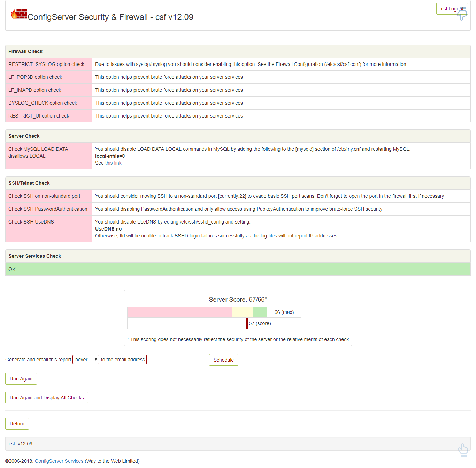Click the RESTRICT_SYSLOG description text
The image size is (476, 468).
(x=251, y=64)
